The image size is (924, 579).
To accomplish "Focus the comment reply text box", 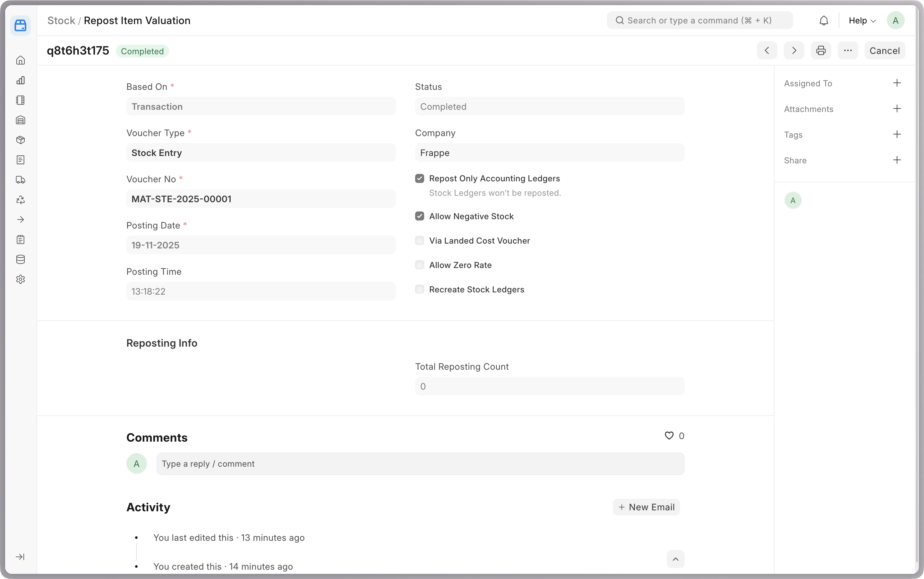I will coord(420,464).
